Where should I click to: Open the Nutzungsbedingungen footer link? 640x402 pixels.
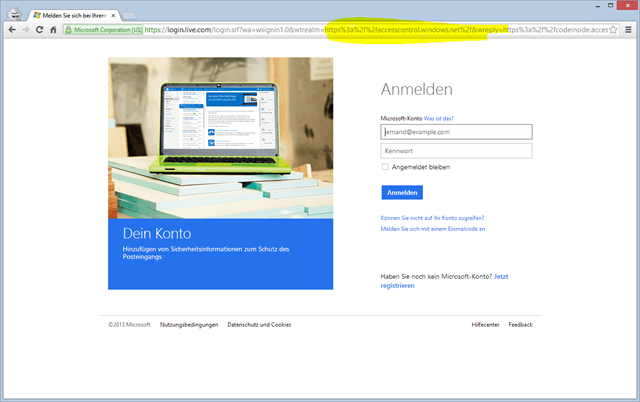[189, 324]
